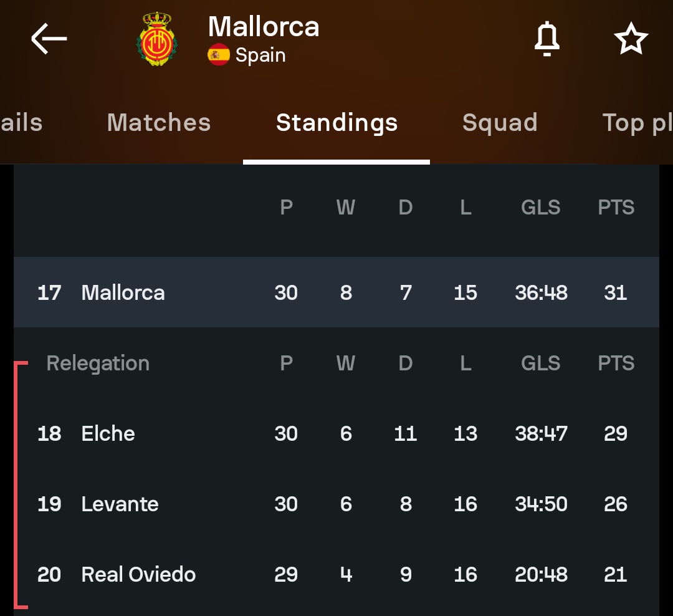This screenshot has width=673, height=616.
Task: Tap the PTS column header at top
Action: 616,208
